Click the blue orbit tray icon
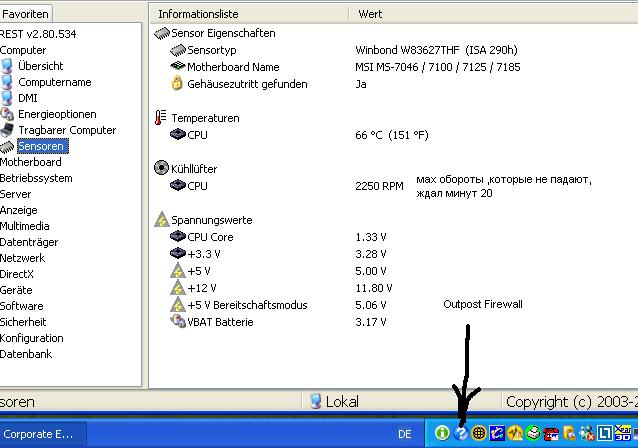 click(x=497, y=433)
